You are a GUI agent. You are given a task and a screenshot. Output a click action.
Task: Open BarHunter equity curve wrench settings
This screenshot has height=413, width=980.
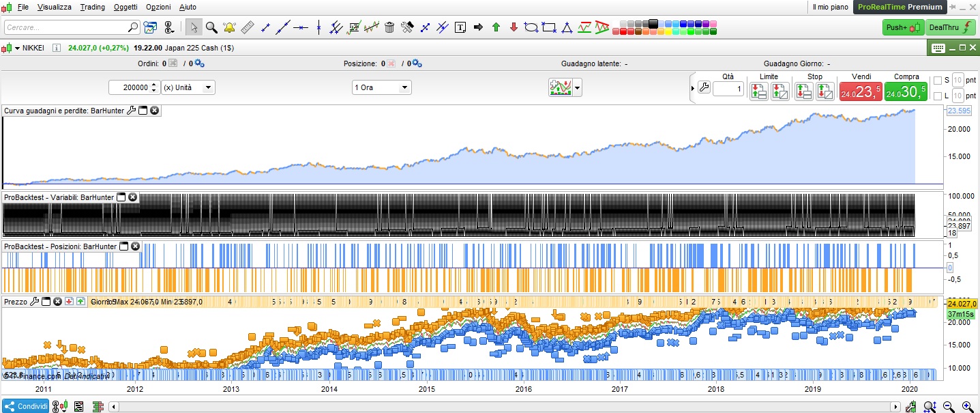[x=132, y=111]
